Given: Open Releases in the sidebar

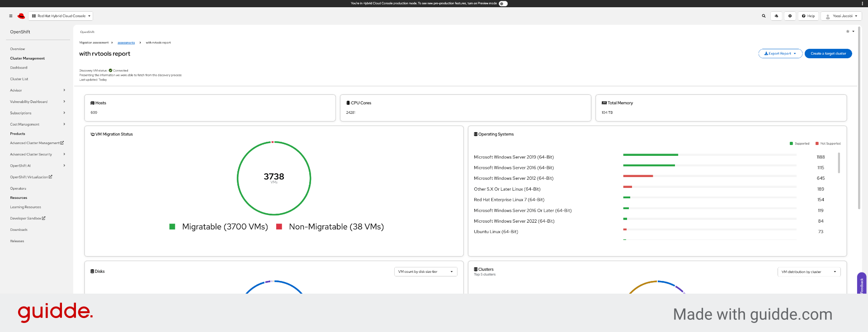Looking at the screenshot, I should point(17,241).
